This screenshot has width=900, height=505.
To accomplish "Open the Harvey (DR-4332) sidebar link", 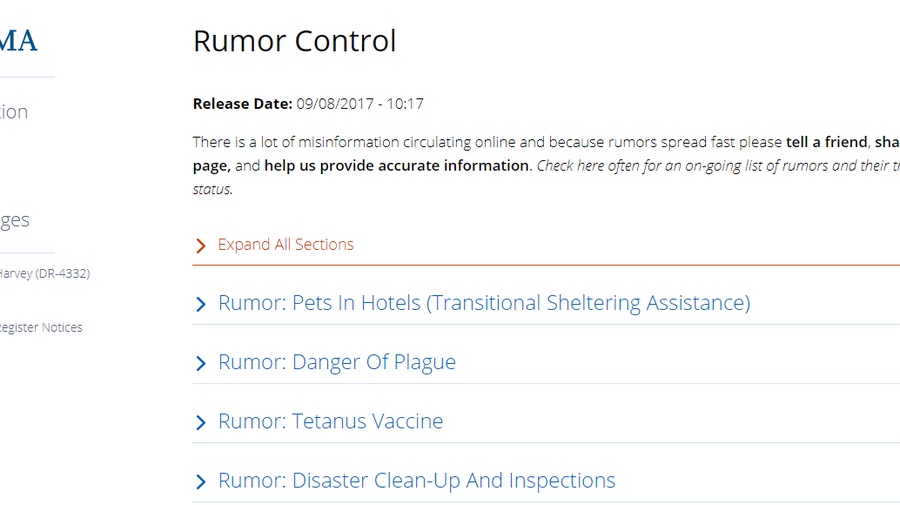I will pos(45,273).
